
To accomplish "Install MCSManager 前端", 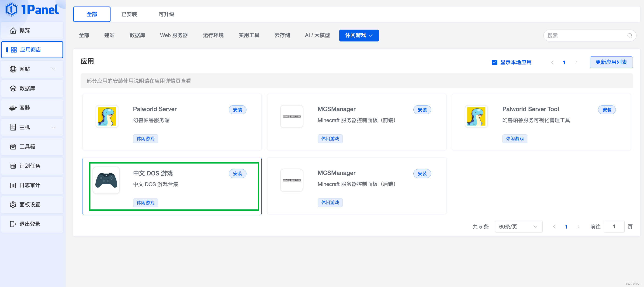I will coord(422,110).
